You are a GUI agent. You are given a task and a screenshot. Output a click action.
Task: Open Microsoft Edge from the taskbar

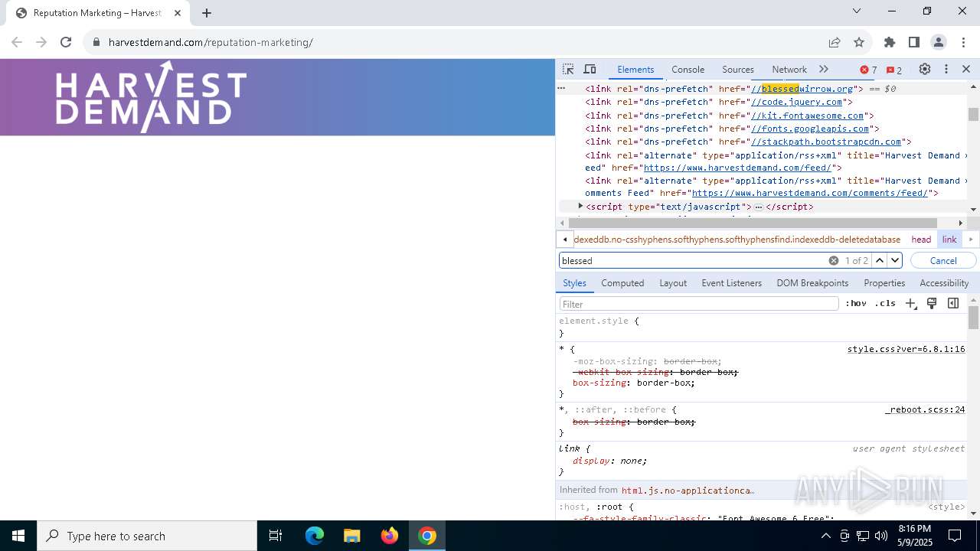tap(315, 536)
